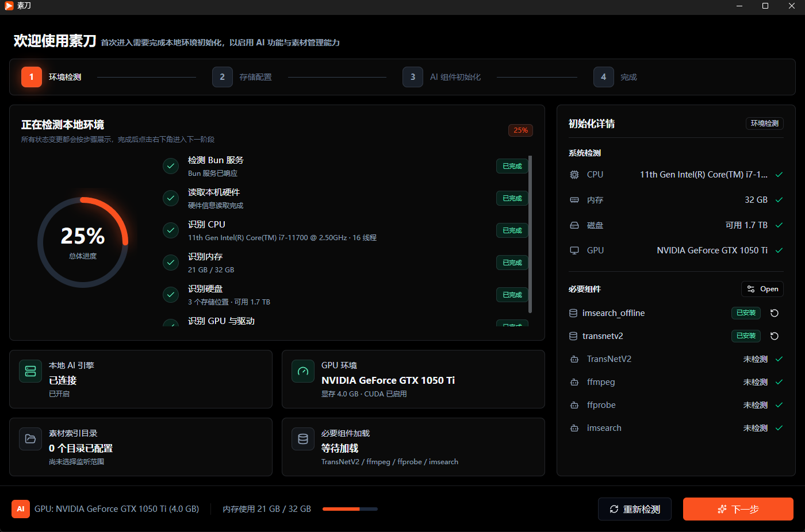Go to step 3 AI 组件初始化
The image size is (805, 532).
pyautogui.click(x=442, y=77)
